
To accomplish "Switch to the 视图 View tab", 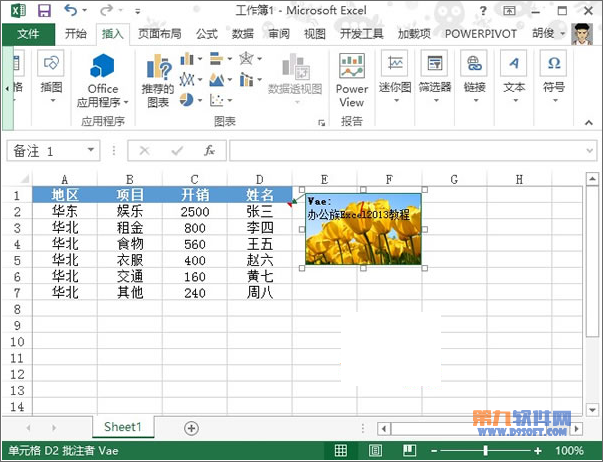I will (x=315, y=34).
